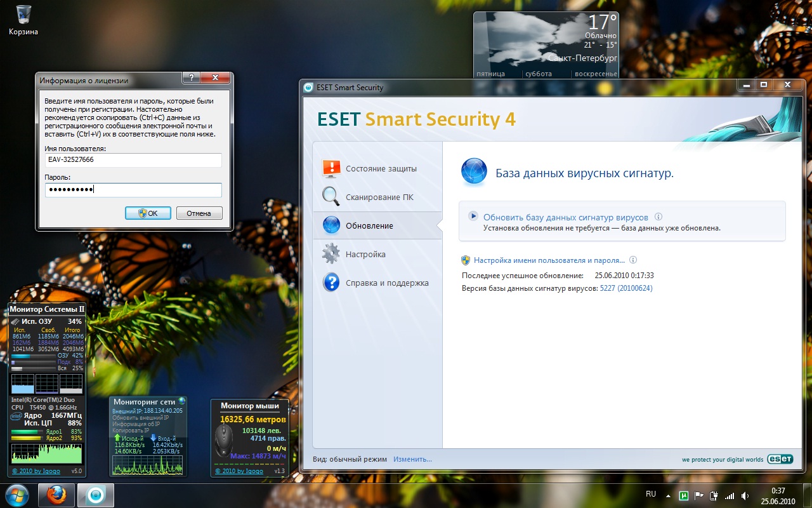Click the virus database version 5227 link
812x508 pixels.
tap(625, 288)
